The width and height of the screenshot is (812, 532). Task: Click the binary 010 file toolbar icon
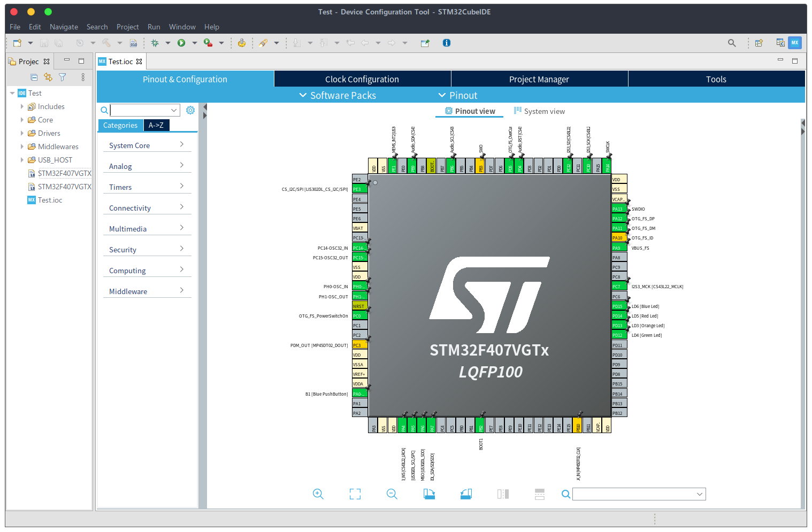tap(134, 43)
